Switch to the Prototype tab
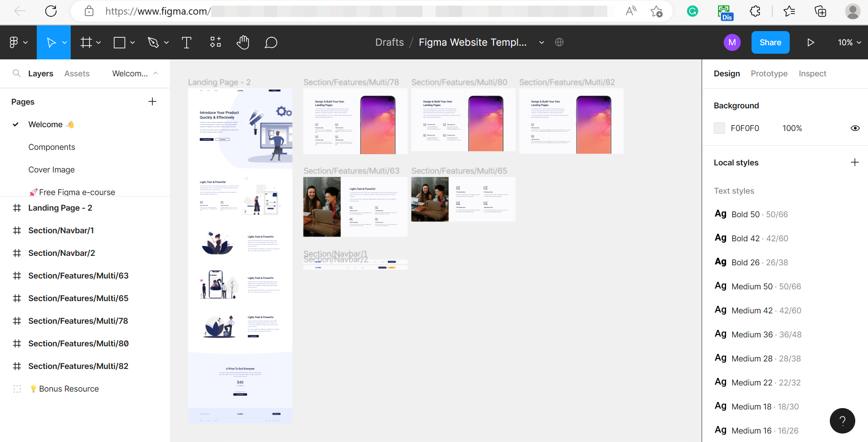The image size is (868, 442). [x=769, y=74]
